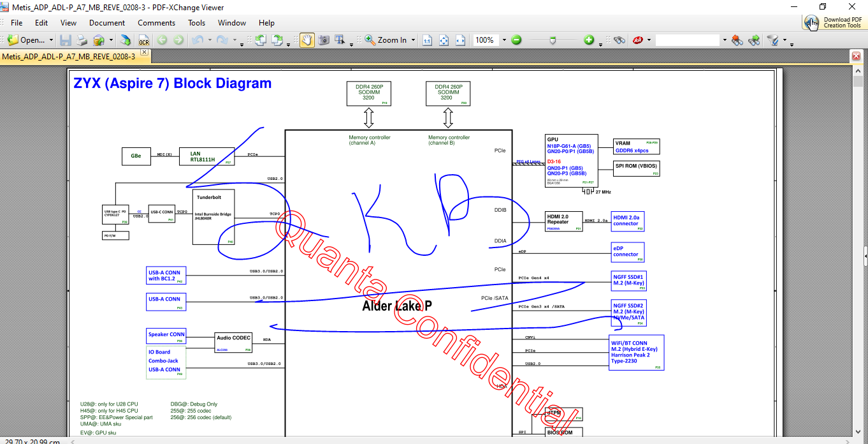Click the vertical scrollbar thumb
Image resolution: width=868 pixels, height=444 pixels.
click(857, 82)
